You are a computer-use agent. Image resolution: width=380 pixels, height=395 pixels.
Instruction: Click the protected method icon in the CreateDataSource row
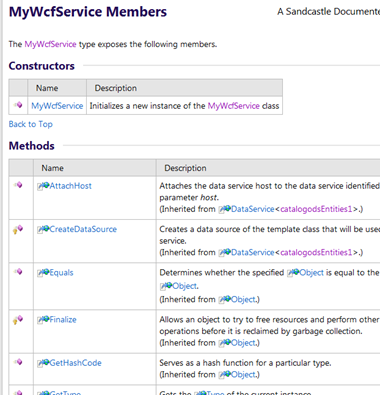point(18,229)
